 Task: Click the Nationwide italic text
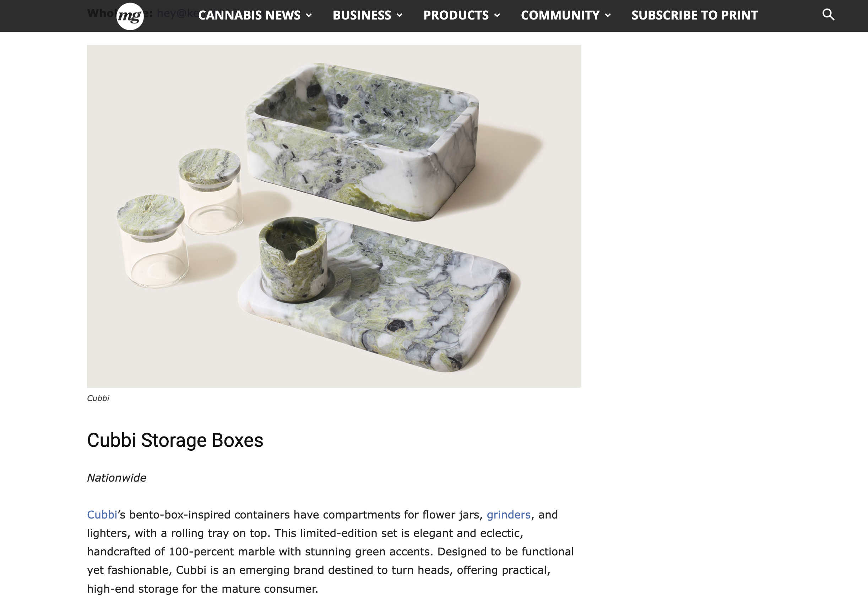click(116, 478)
